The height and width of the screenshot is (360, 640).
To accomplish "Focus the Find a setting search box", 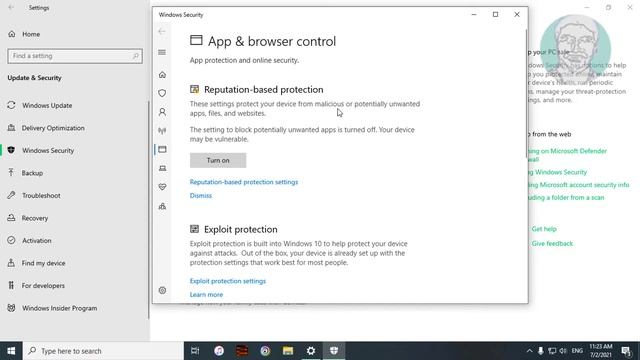I will coord(75,56).
